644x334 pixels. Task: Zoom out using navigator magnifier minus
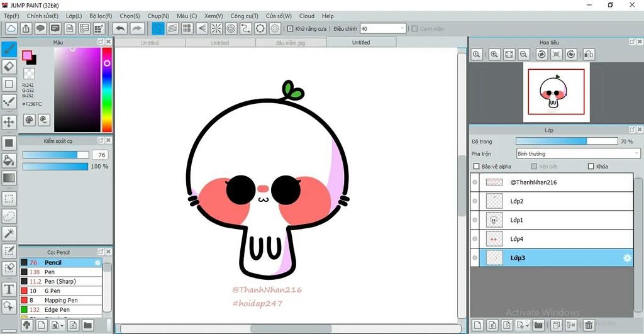tap(524, 54)
